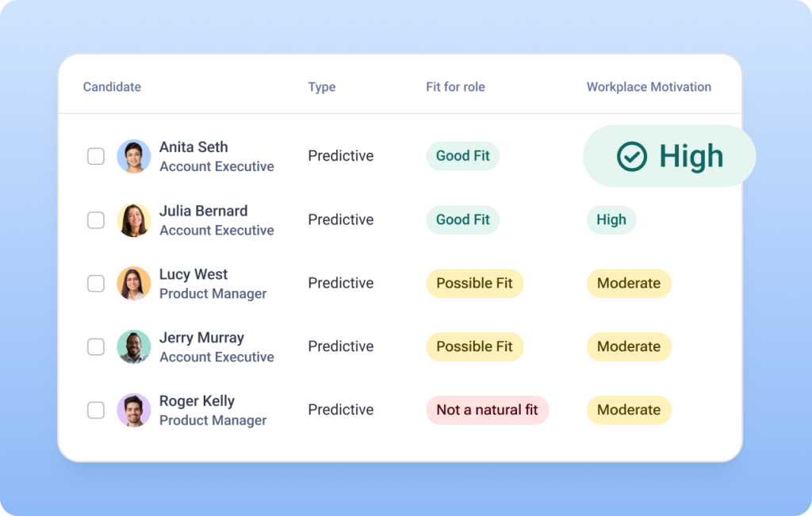Mark Roger Kelly's checkbox

pyautogui.click(x=96, y=410)
